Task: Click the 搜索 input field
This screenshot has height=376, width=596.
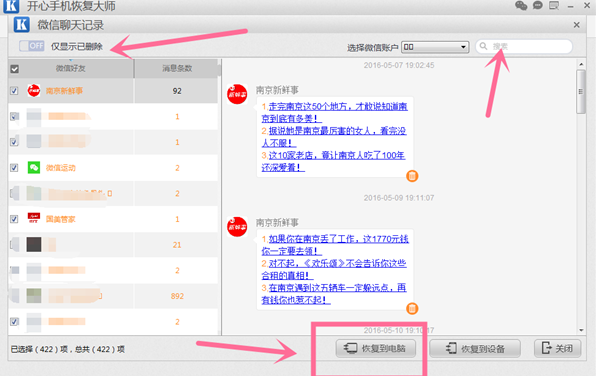Action: tap(524, 46)
